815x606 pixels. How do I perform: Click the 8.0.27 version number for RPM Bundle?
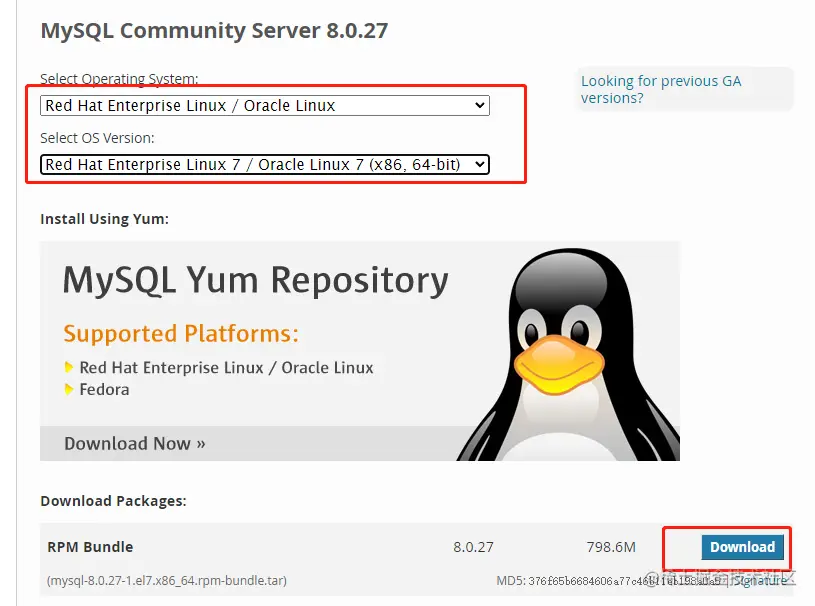[x=475, y=547]
